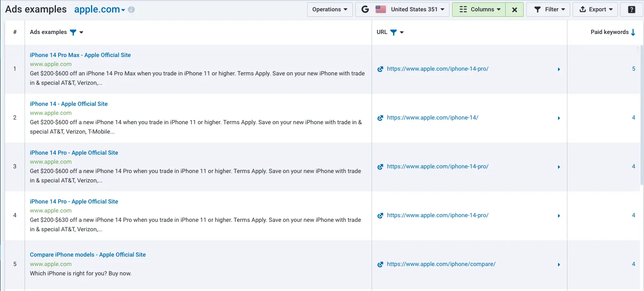Viewport: 644px width, 291px height.
Task: Click the Google search engine icon
Action: click(x=365, y=9)
